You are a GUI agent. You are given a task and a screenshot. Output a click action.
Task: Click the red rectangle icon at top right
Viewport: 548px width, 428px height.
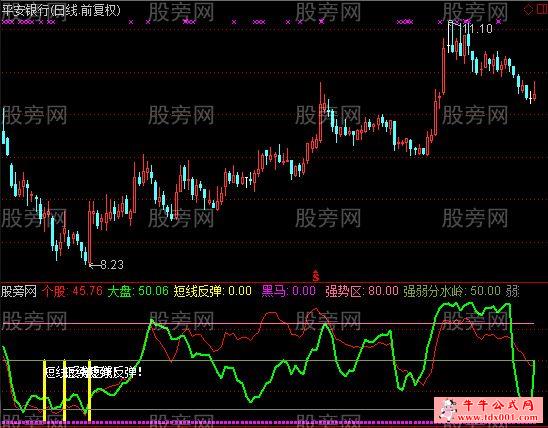(540, 9)
